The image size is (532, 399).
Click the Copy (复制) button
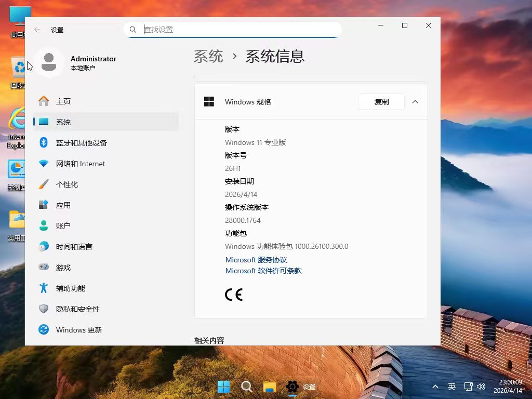[x=381, y=102]
